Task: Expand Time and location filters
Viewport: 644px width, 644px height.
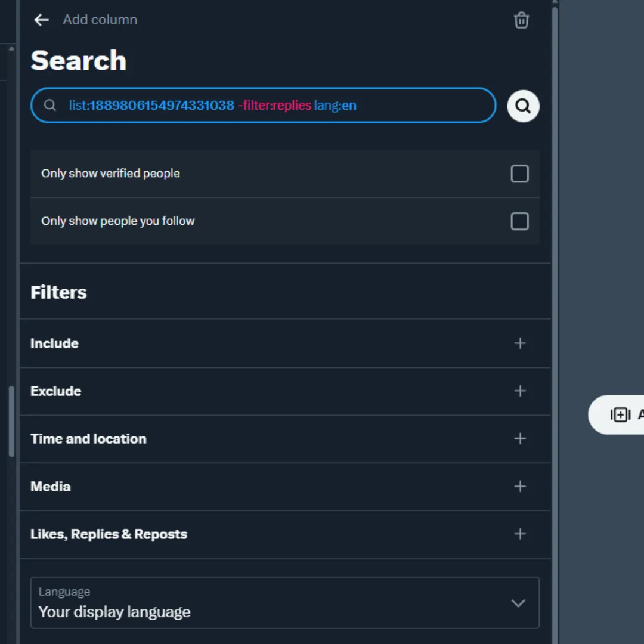Action: (519, 439)
